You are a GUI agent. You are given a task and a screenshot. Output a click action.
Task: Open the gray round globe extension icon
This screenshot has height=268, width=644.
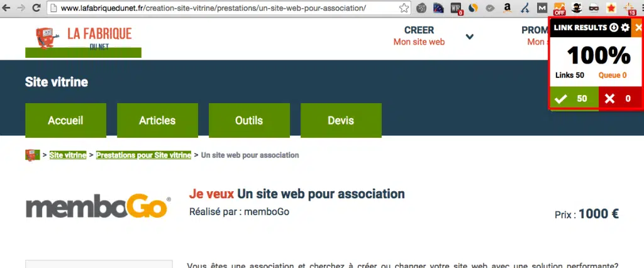click(x=421, y=8)
